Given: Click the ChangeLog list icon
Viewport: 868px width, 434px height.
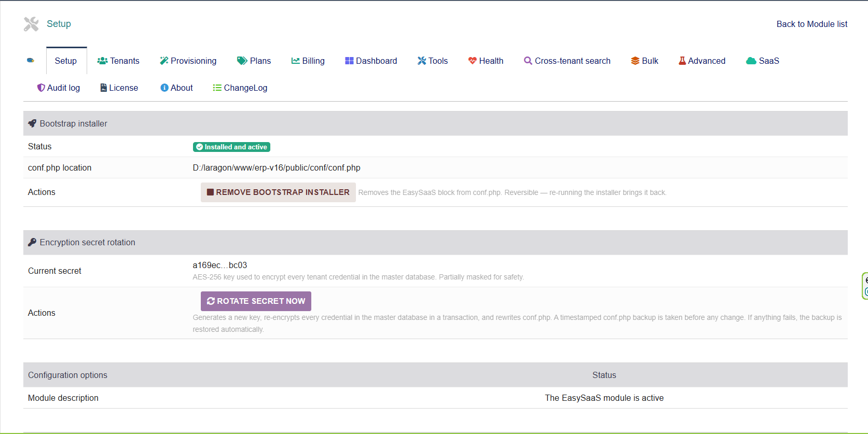Looking at the screenshot, I should [217, 88].
